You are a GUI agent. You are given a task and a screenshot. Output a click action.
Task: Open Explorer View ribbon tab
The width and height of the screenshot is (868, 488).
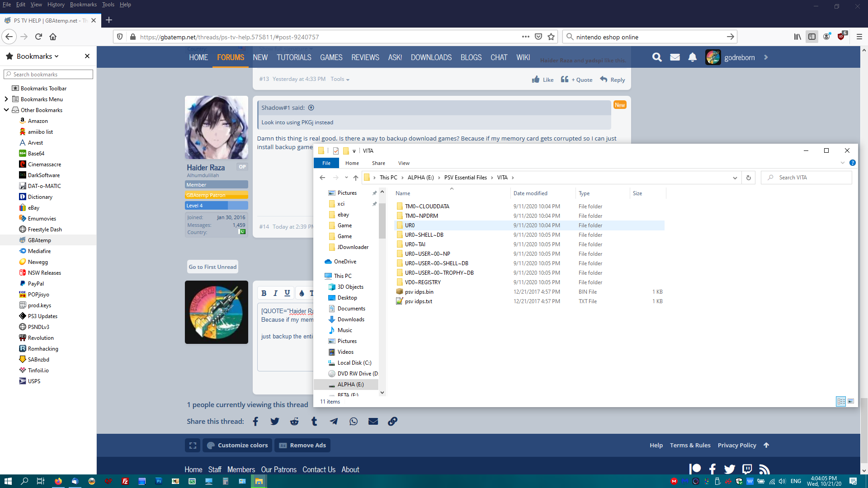pos(404,163)
